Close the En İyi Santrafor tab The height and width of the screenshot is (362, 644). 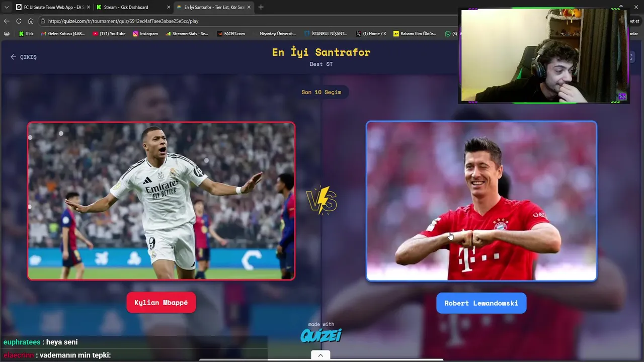click(x=249, y=7)
